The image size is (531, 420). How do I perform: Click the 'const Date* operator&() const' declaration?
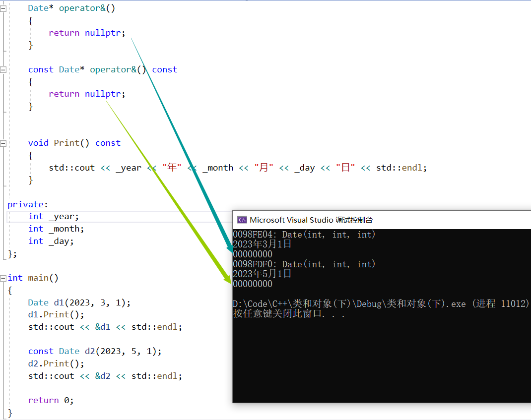(x=103, y=69)
